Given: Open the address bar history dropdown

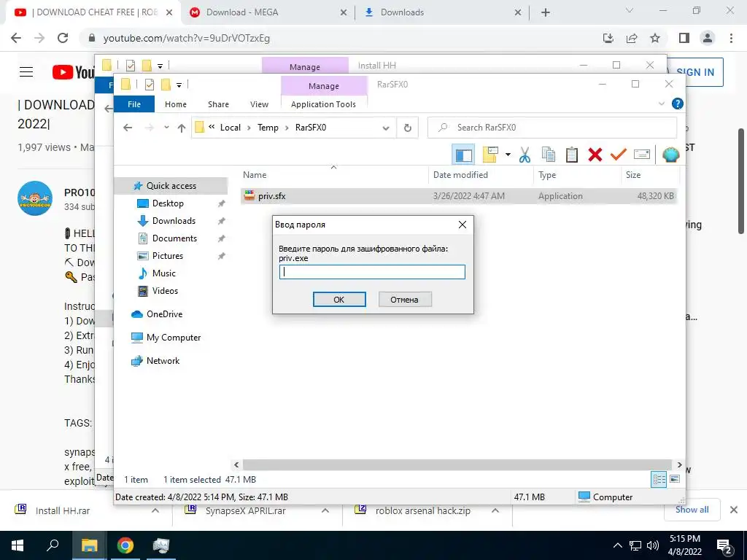Looking at the screenshot, I should click(386, 128).
